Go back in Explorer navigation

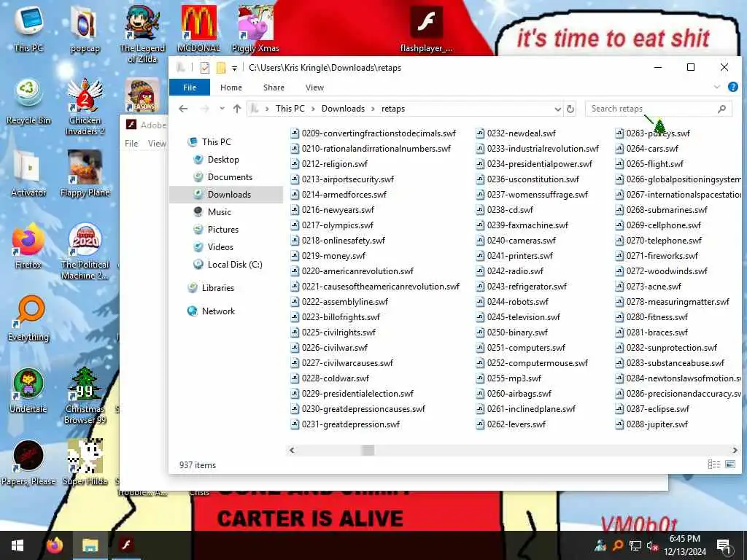[x=183, y=109]
